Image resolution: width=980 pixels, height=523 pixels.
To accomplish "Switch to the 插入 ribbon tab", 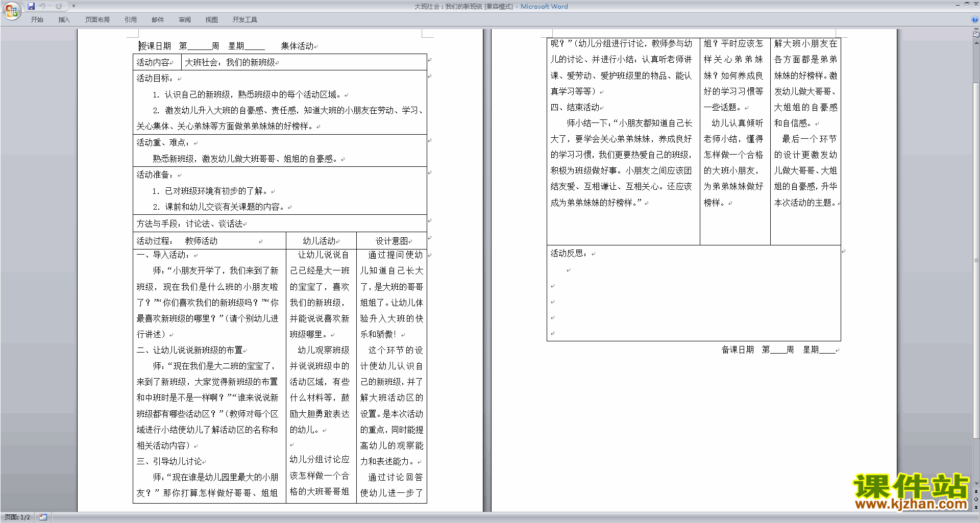I will tap(64, 19).
